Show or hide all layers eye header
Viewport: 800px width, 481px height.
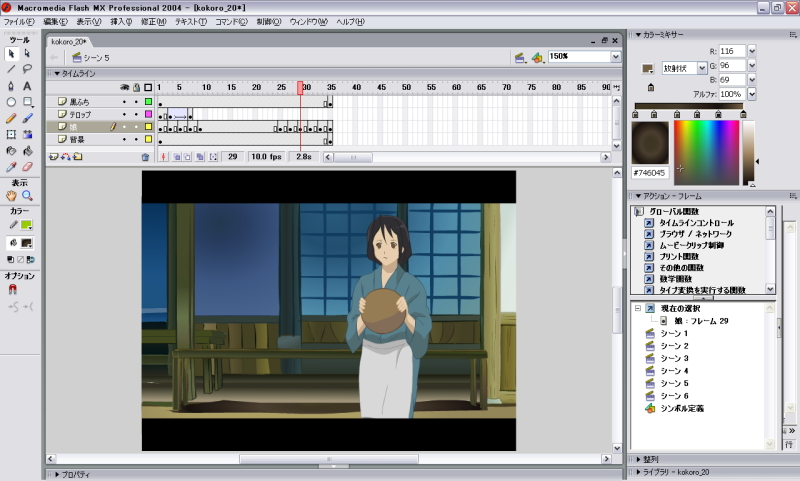(124, 88)
